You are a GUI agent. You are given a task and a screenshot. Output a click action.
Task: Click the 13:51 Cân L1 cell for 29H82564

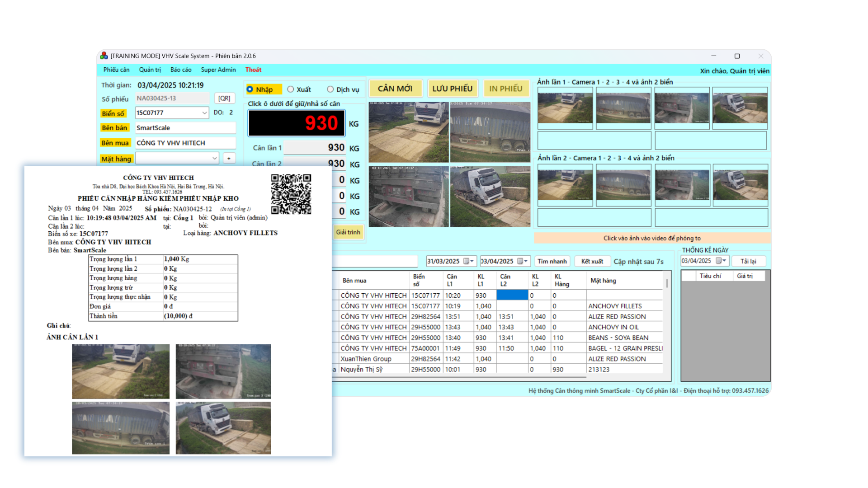[x=458, y=316]
